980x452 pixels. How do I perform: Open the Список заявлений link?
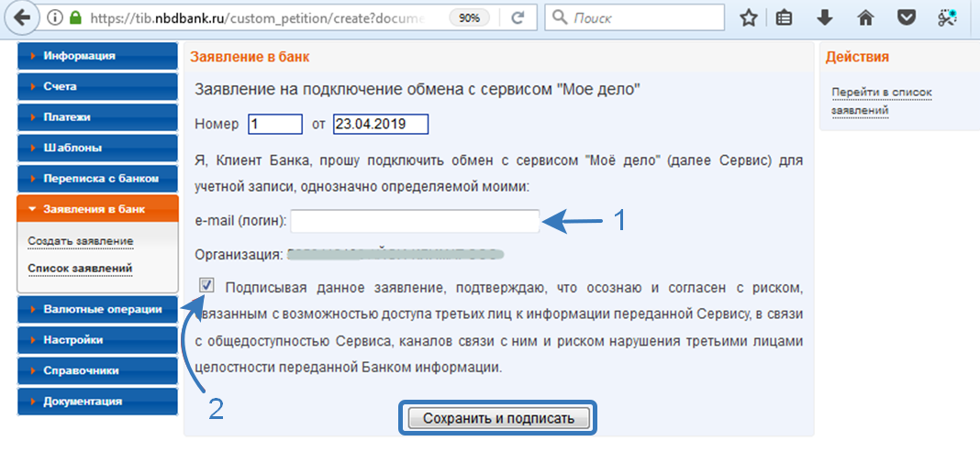pos(80,269)
